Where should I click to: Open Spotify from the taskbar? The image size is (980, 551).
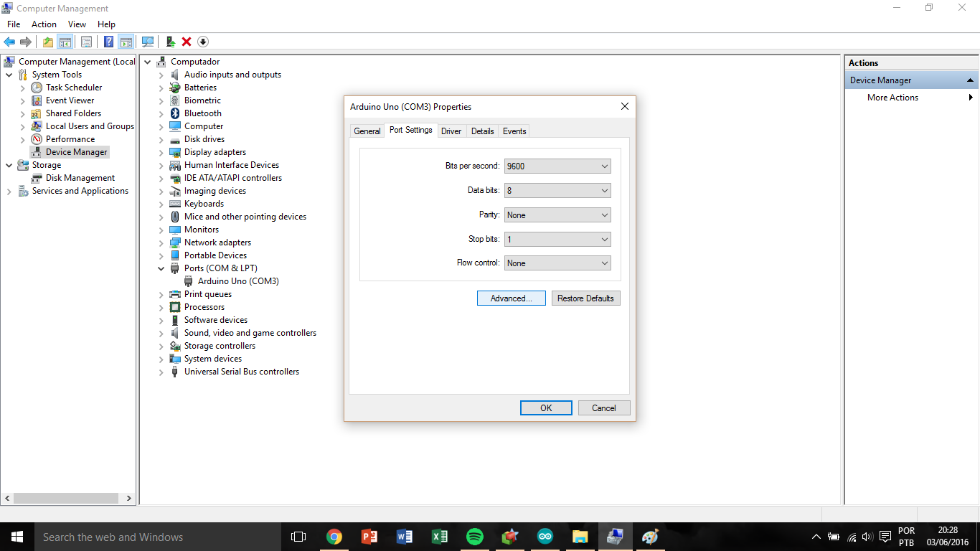(x=474, y=537)
